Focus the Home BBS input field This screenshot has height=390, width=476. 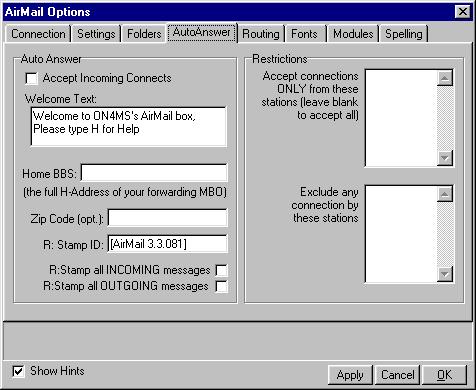pyautogui.click(x=154, y=173)
